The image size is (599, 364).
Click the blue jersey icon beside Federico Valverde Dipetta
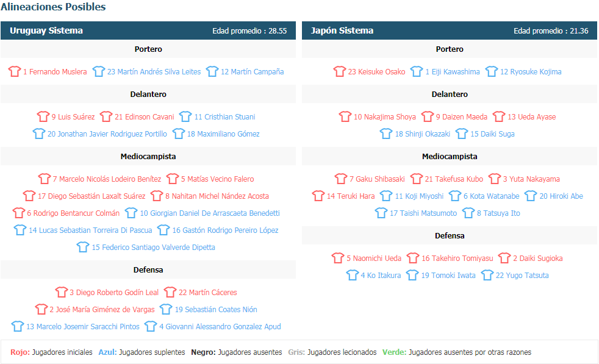point(83,247)
